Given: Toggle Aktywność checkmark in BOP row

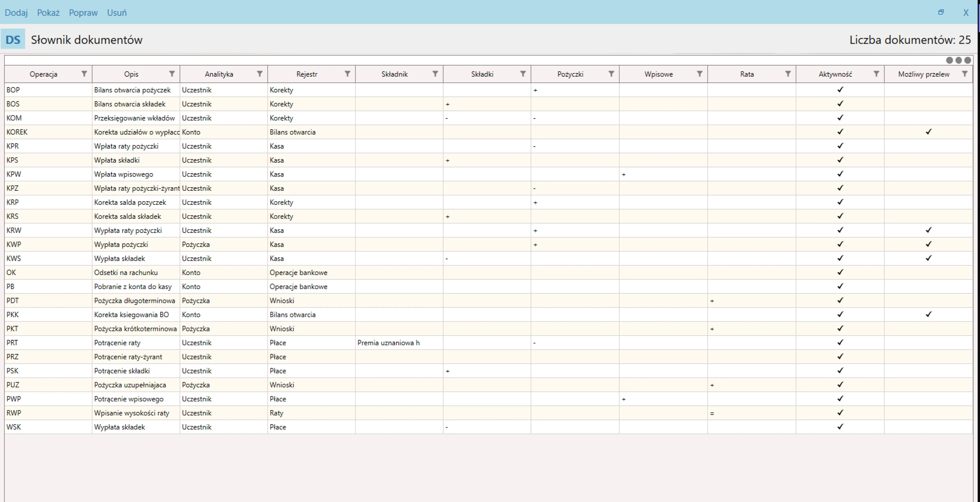Looking at the screenshot, I should [840, 89].
